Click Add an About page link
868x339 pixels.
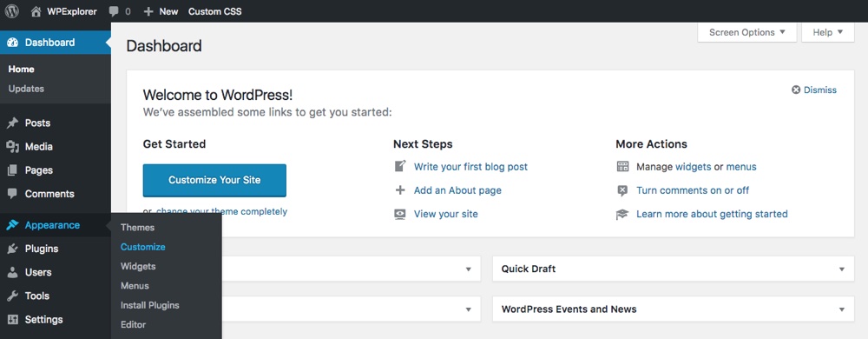pyautogui.click(x=457, y=190)
